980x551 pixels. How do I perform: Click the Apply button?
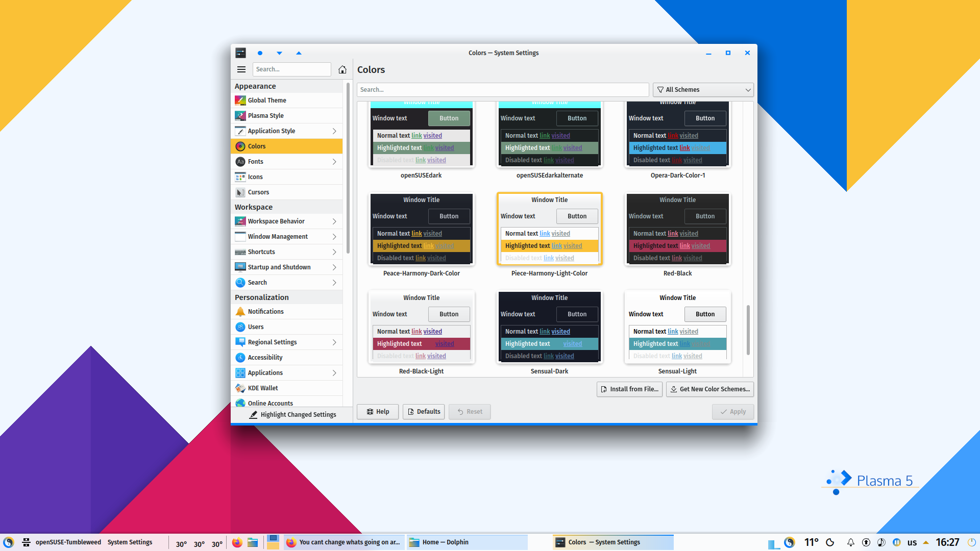point(732,412)
